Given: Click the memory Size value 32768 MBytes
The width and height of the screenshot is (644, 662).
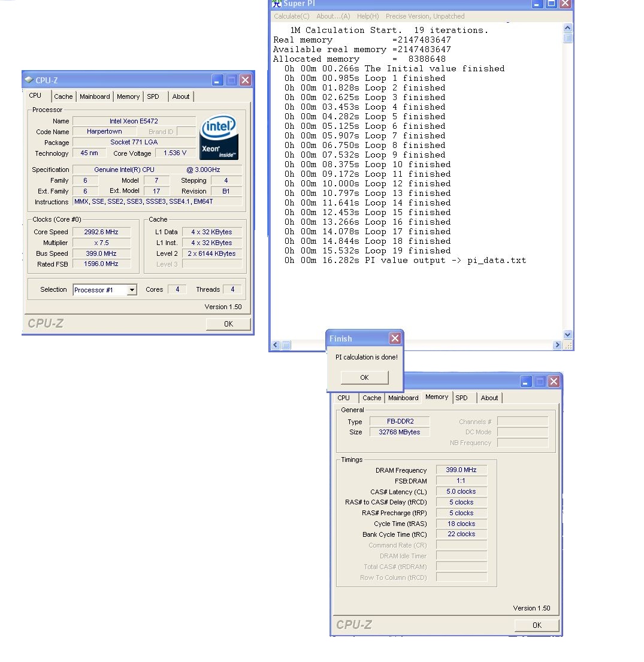Looking at the screenshot, I should click(x=400, y=432).
